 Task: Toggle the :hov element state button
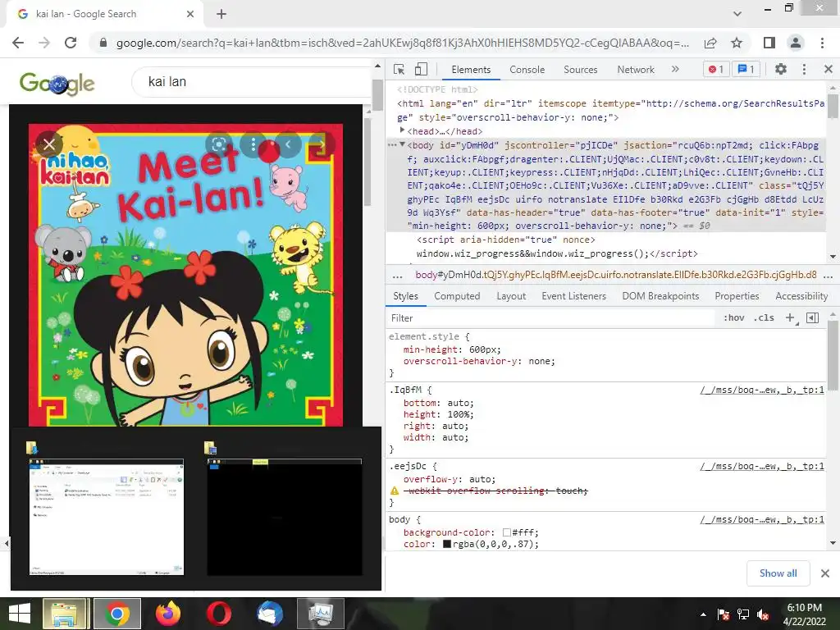pyautogui.click(x=733, y=318)
